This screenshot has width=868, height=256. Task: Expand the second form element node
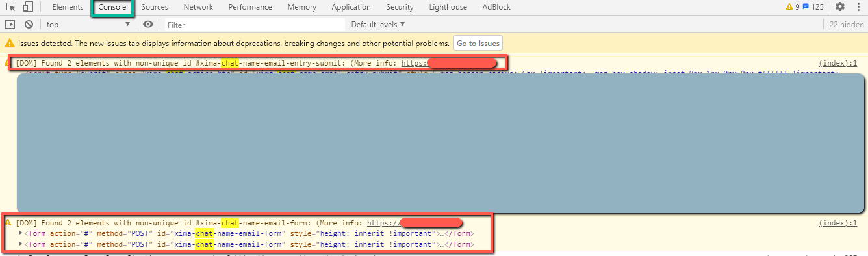click(x=21, y=244)
